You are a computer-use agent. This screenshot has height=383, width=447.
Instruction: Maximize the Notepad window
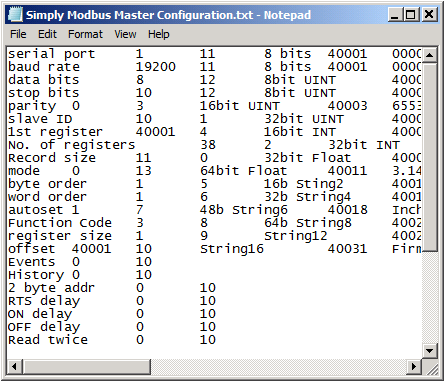(411, 15)
